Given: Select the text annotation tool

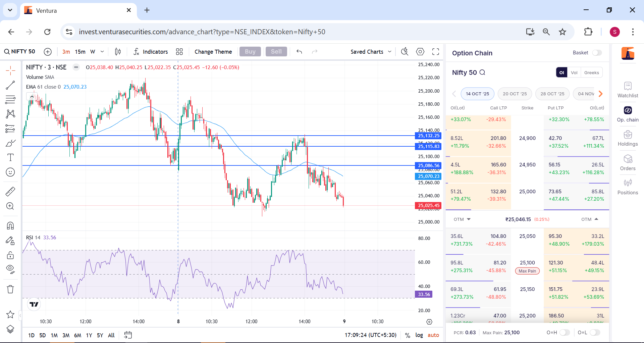Looking at the screenshot, I should [10, 157].
